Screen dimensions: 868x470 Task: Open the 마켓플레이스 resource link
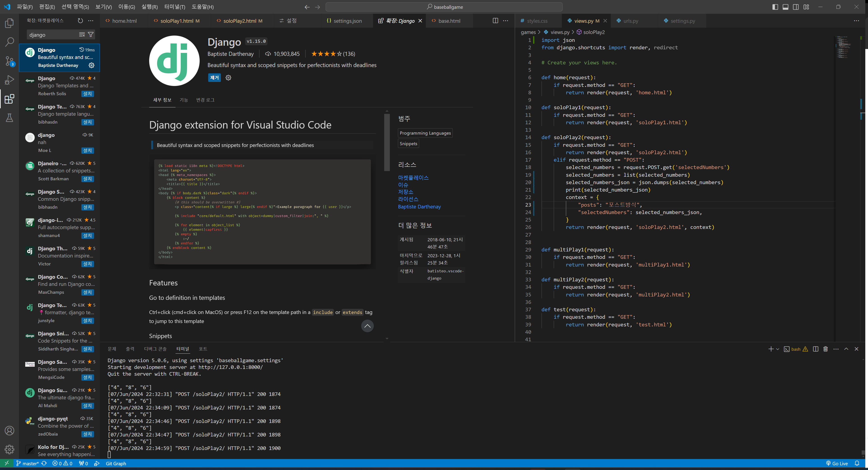point(413,177)
